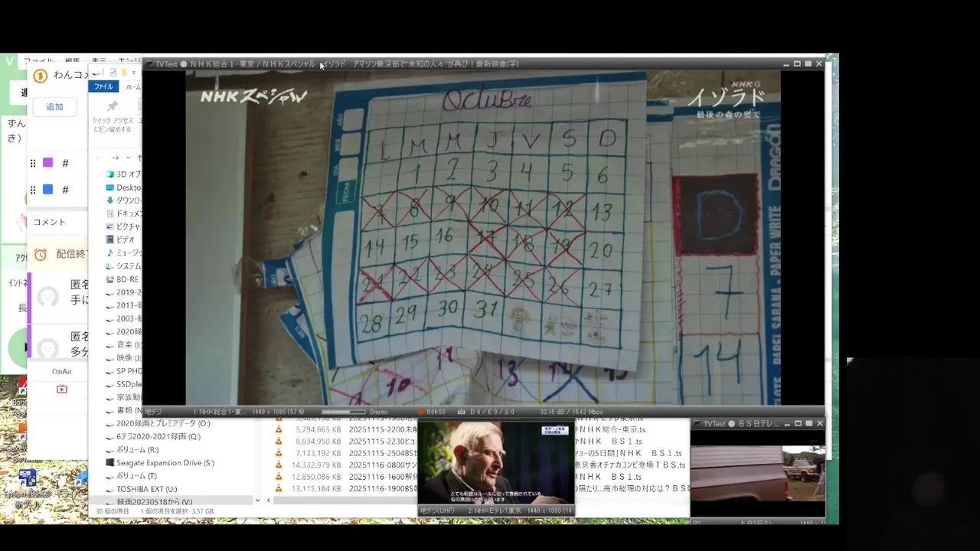Open the ファイル tab in Explorer ribbon

[103, 86]
